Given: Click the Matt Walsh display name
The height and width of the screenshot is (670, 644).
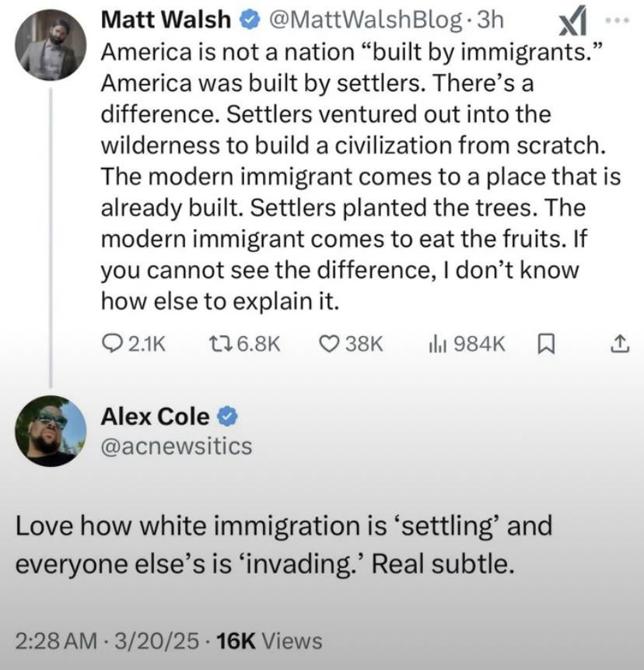Looking at the screenshot, I should pos(167,20).
